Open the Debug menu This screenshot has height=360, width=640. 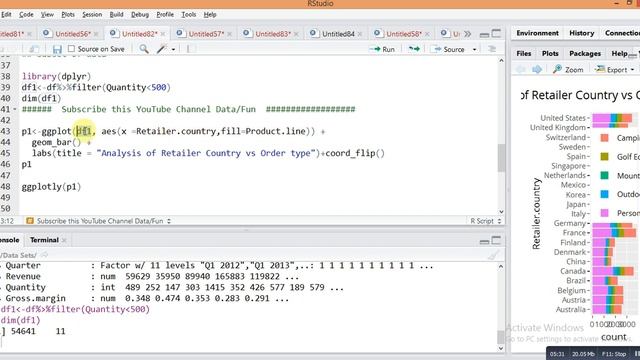140,15
